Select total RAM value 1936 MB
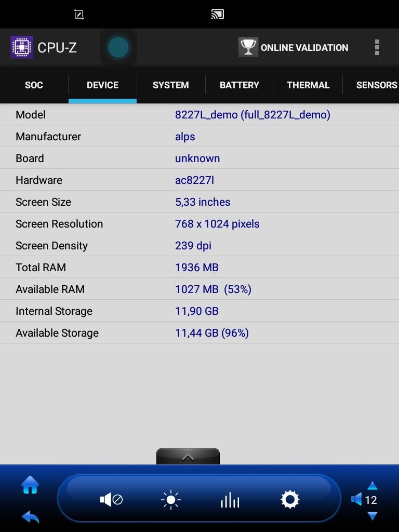This screenshot has width=399, height=532. pos(197,268)
